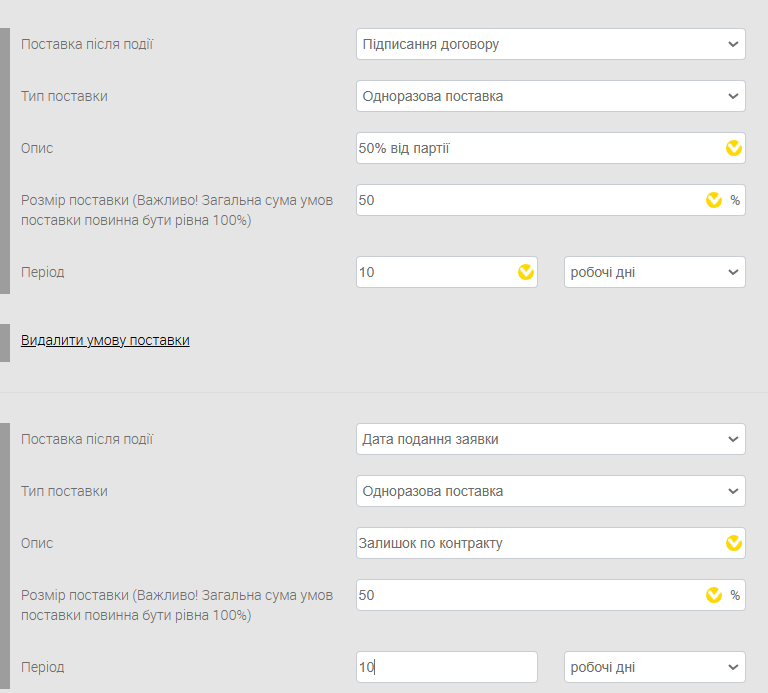Expand the Тип поставки dropdown below 'Дата подання заявки'
The height and width of the screenshot is (693, 768).
tap(550, 491)
